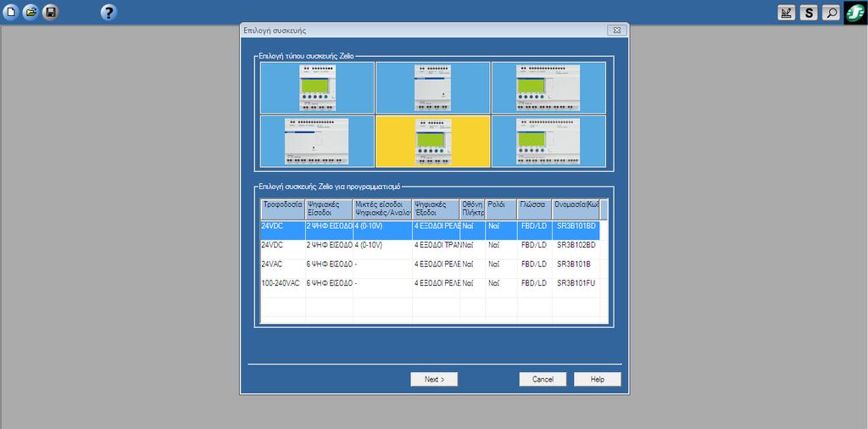Click the Γλώσσα column header
Screen dimensions: 868x429
[x=534, y=209]
